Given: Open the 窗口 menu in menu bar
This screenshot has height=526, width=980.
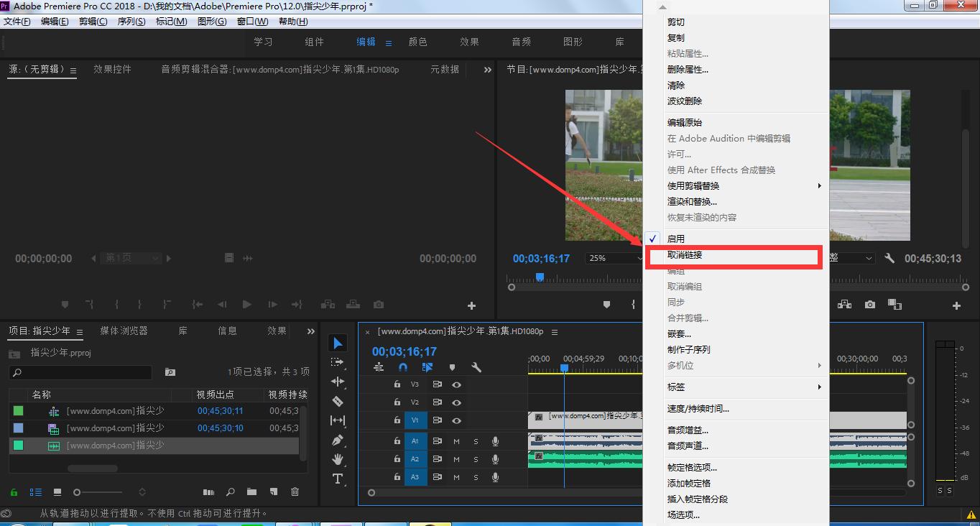Looking at the screenshot, I should point(251,21).
